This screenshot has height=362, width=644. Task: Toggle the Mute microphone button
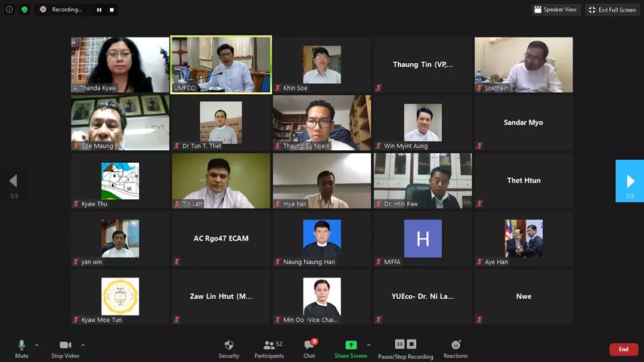pos(22,349)
